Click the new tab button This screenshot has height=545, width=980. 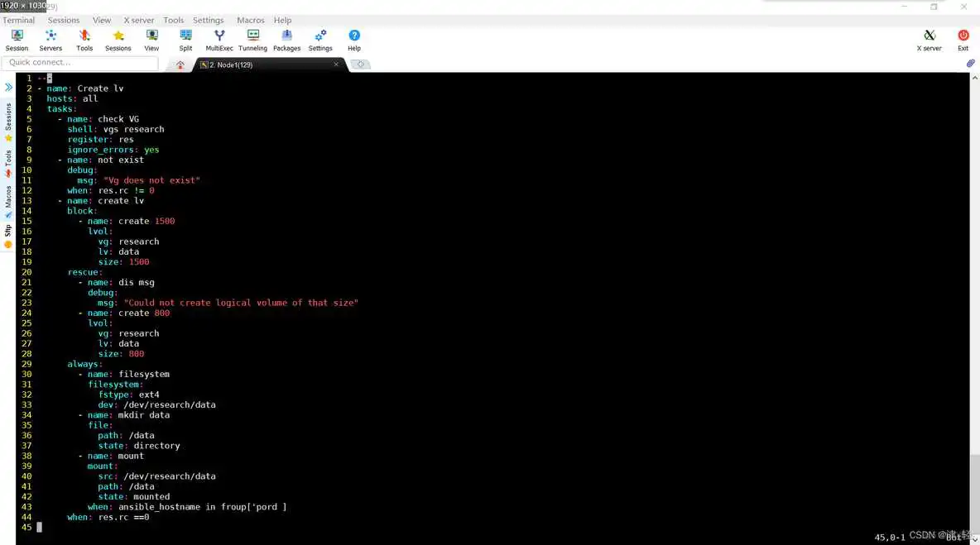(361, 65)
